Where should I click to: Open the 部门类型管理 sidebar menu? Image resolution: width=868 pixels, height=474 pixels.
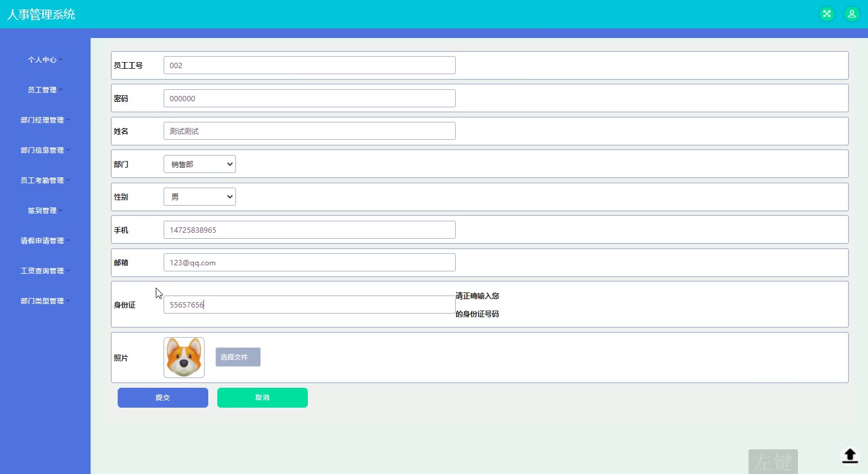(x=45, y=301)
